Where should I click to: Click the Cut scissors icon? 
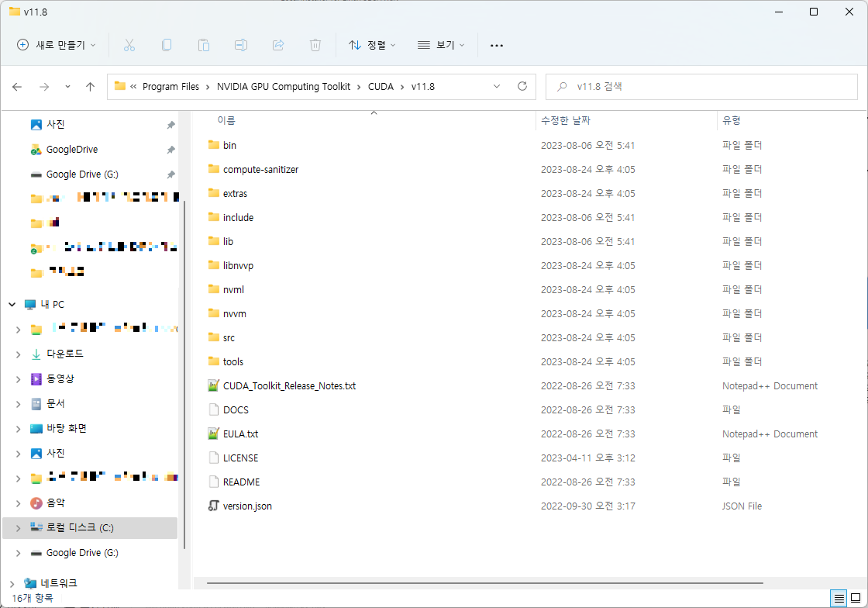click(129, 45)
